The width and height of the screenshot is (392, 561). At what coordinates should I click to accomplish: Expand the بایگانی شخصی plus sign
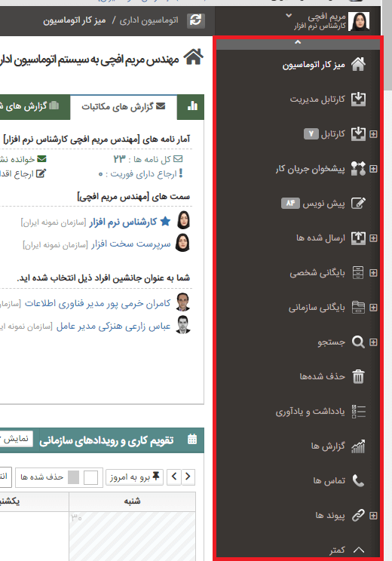pos(373,273)
